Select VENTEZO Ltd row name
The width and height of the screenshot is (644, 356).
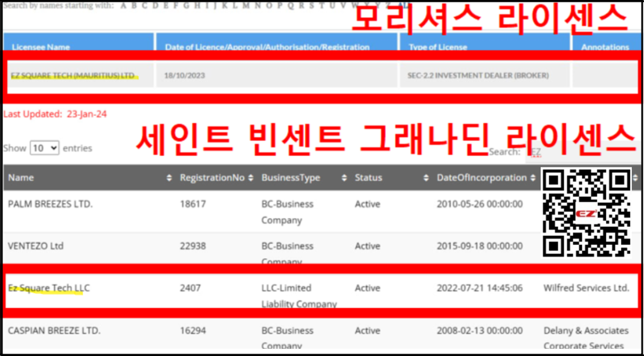(36, 246)
